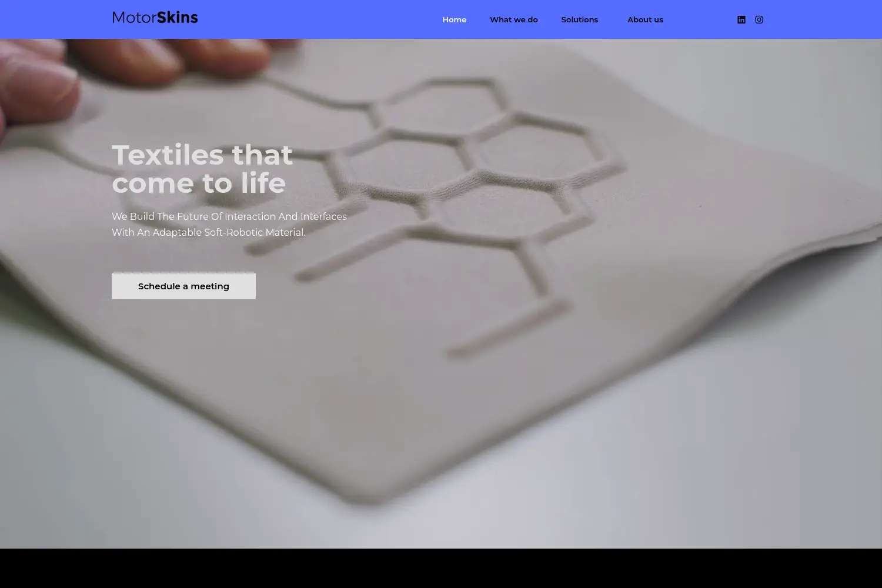Select the soft-robotic material tagline text
Screen dimensions: 882x588
(x=229, y=224)
